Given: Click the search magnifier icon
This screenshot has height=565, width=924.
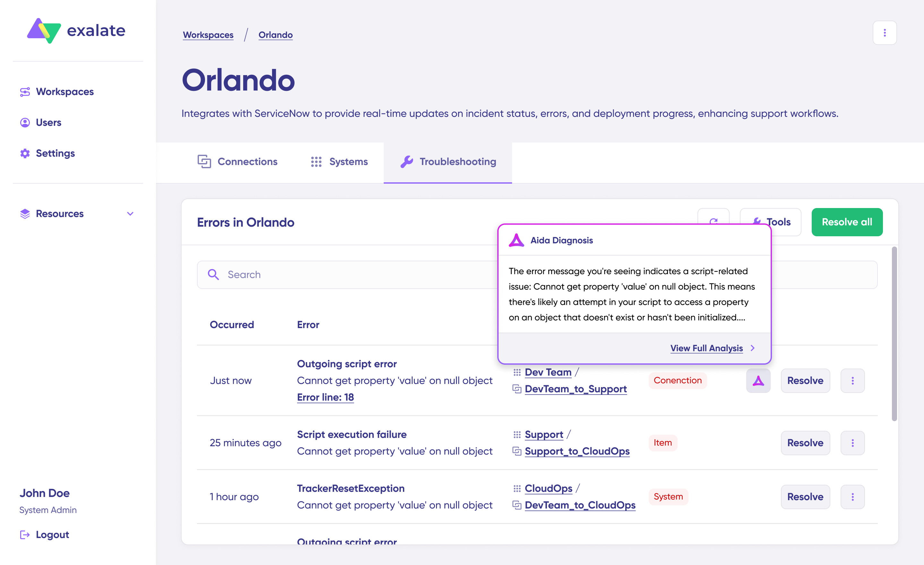Looking at the screenshot, I should [x=213, y=274].
